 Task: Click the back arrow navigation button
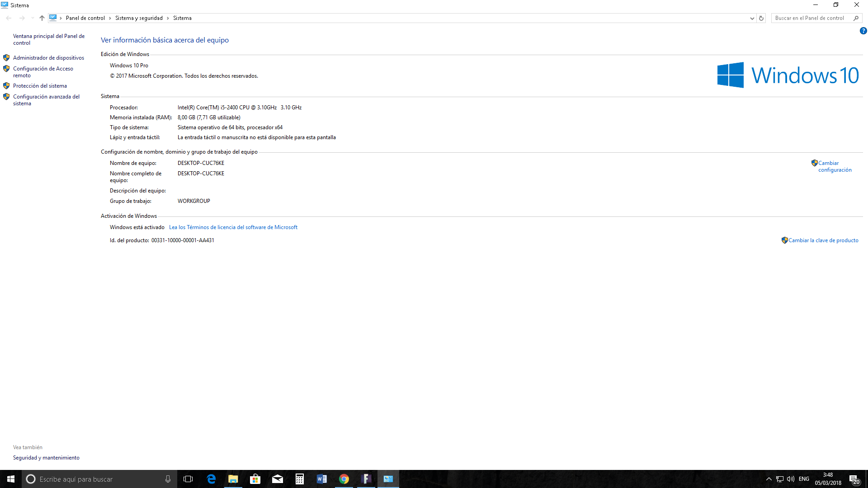tap(9, 18)
